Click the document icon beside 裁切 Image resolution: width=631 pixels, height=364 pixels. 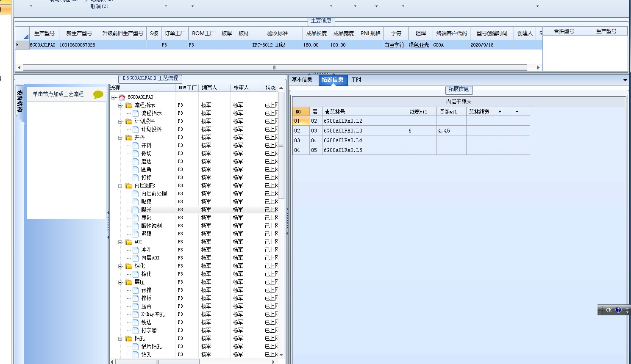(136, 153)
